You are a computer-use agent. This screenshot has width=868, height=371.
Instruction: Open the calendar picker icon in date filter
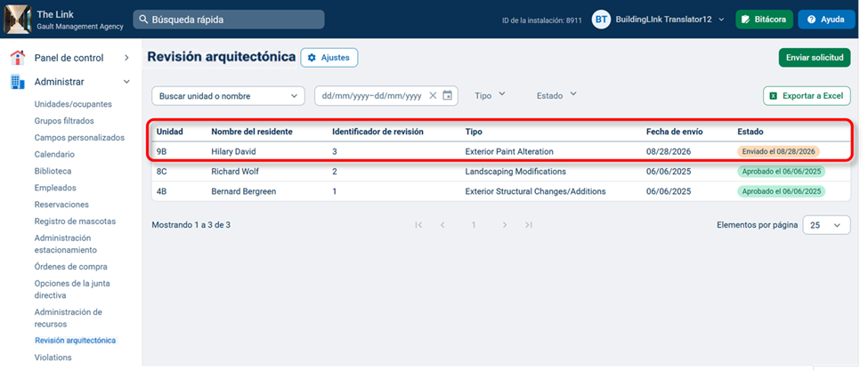point(447,96)
